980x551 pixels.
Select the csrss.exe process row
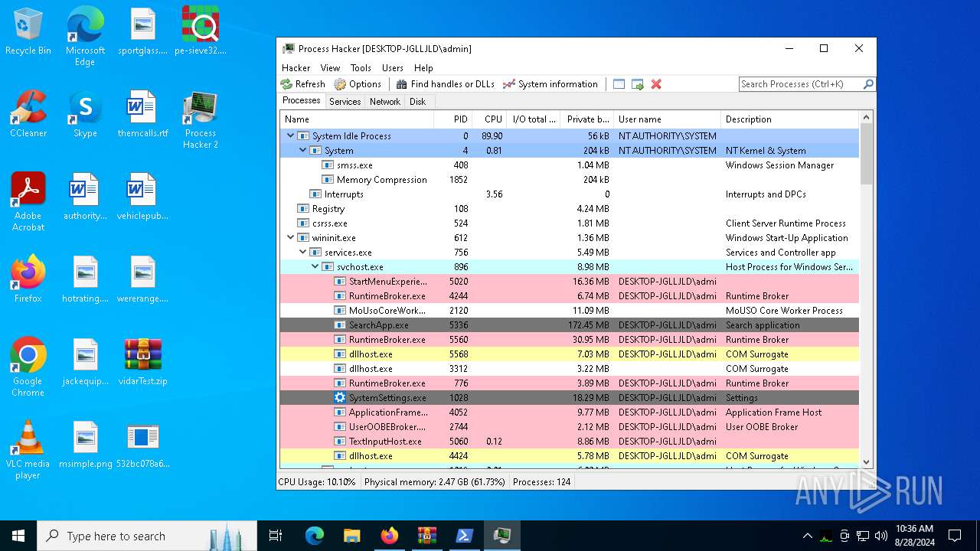click(570, 223)
